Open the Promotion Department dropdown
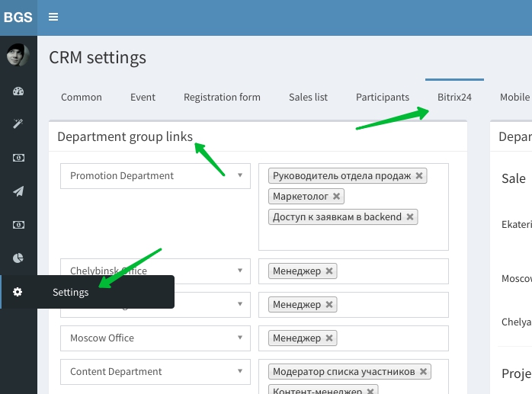The width and height of the screenshot is (532, 394). pyautogui.click(x=155, y=176)
